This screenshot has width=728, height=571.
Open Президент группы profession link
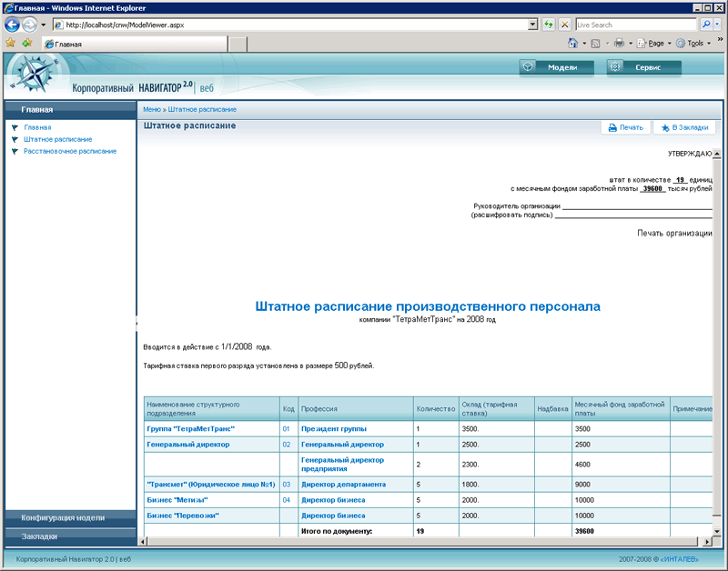pyautogui.click(x=334, y=428)
